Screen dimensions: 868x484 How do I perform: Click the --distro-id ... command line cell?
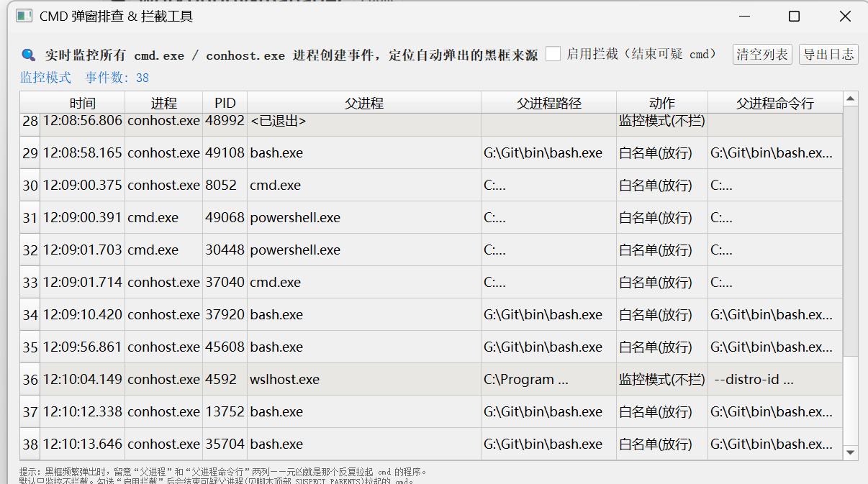[775, 379]
